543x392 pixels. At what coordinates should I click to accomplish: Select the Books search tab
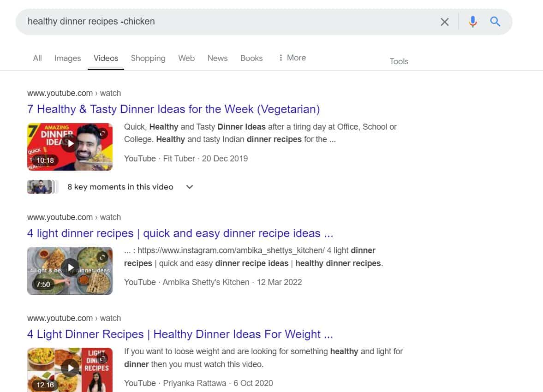[251, 58]
